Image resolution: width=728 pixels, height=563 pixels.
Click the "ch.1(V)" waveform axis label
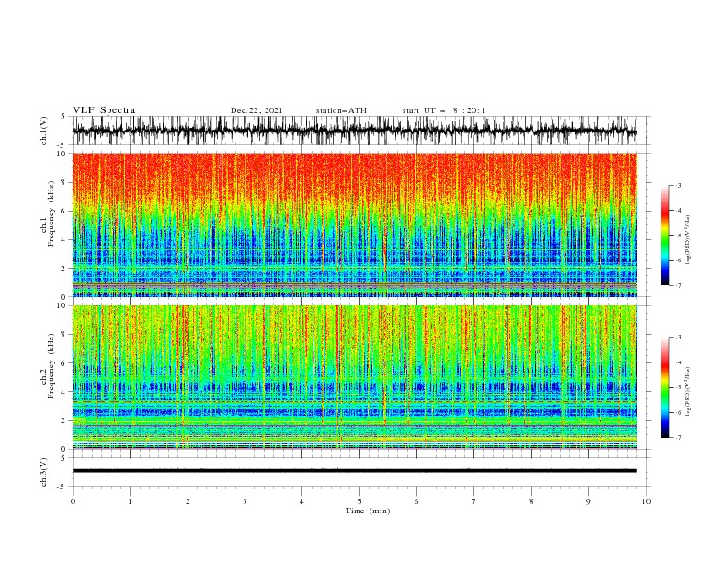point(44,131)
